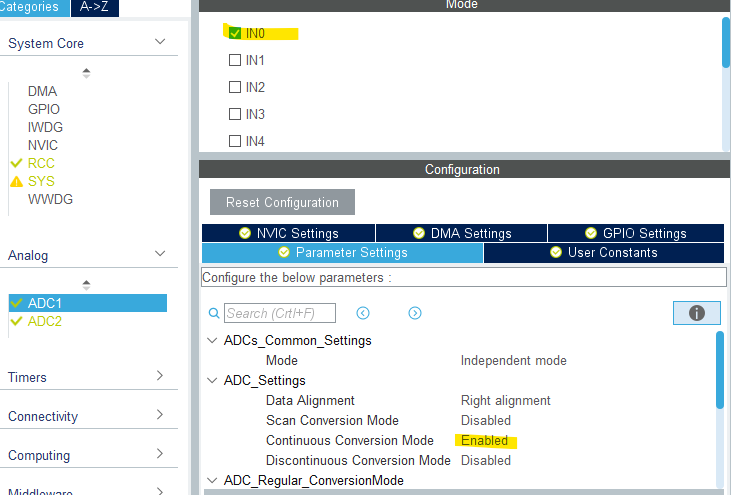Expand the Connectivity category
This screenshot has height=495, width=731.
tap(160, 415)
